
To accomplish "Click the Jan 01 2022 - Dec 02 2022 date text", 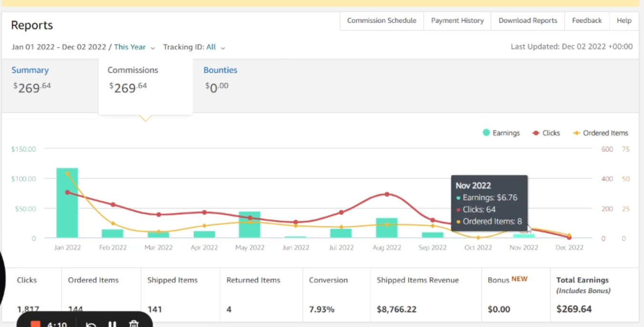I will point(59,47).
